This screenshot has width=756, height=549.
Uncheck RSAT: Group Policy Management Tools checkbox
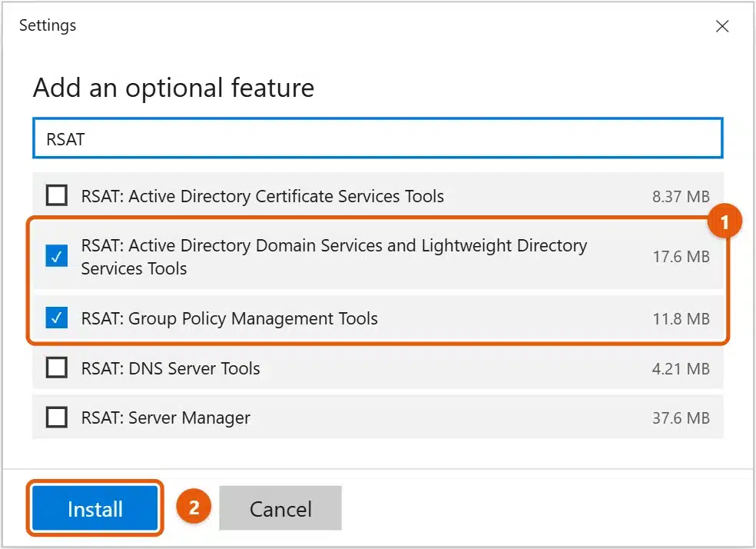pos(56,318)
